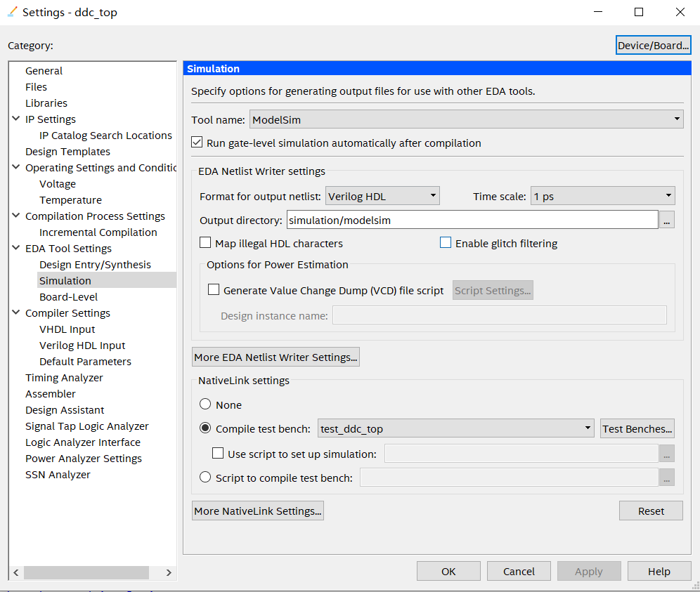700x592 pixels.
Task: Open Format for output netlist dropdown
Action: tap(382, 197)
